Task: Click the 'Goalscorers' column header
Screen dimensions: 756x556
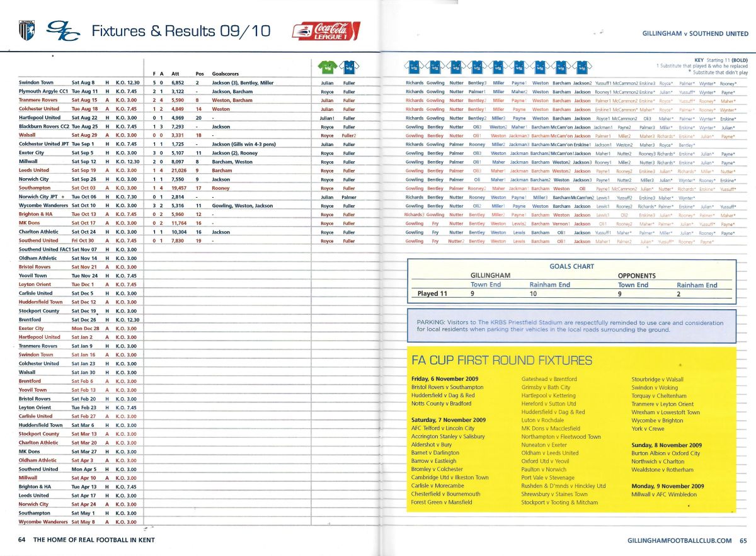Action: (226, 74)
